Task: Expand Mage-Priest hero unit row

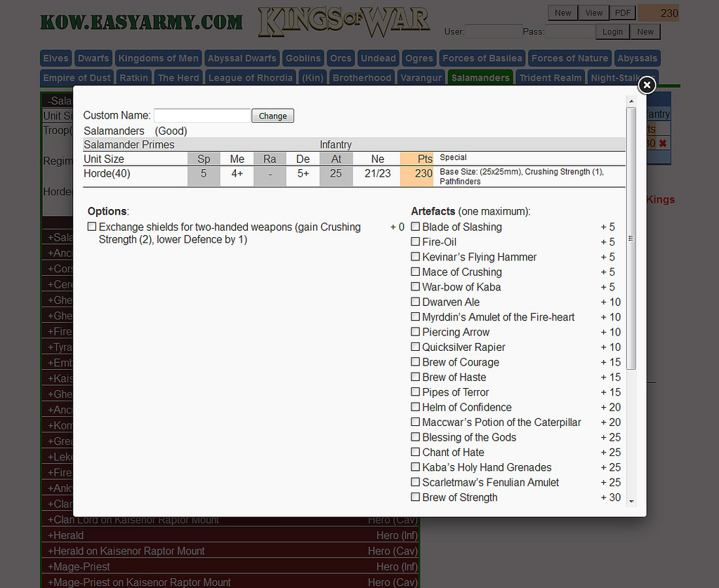Action: (x=79, y=566)
